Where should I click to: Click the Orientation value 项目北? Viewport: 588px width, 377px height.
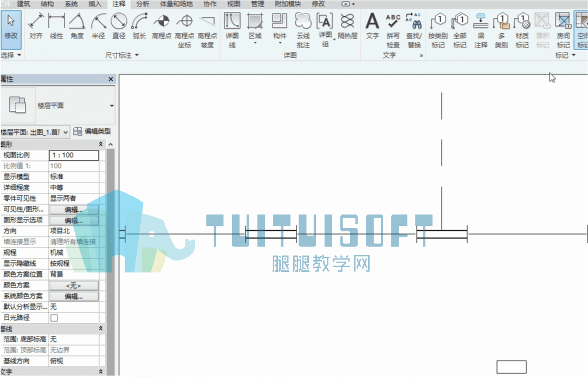[74, 231]
